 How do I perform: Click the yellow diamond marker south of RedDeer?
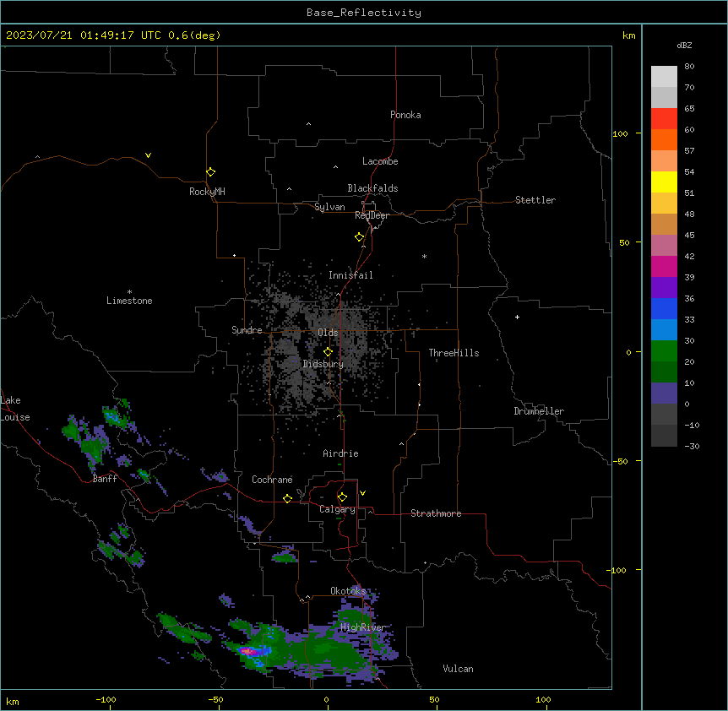360,237
